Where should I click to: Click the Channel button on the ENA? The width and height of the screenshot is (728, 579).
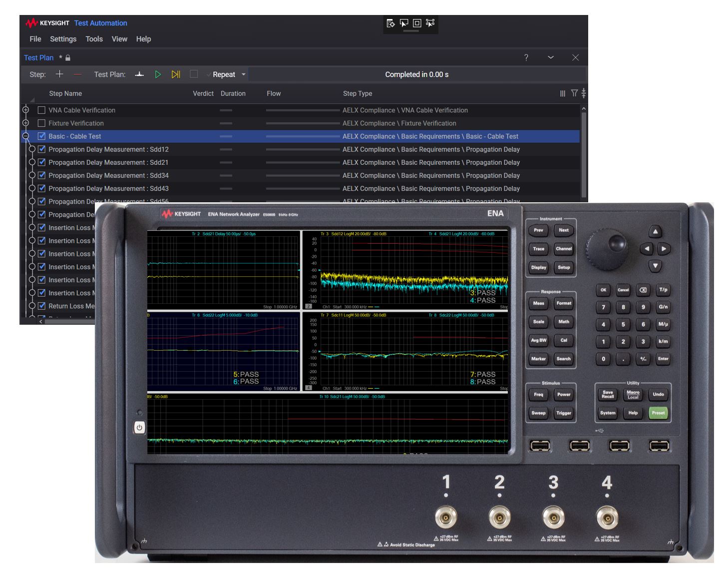564,249
